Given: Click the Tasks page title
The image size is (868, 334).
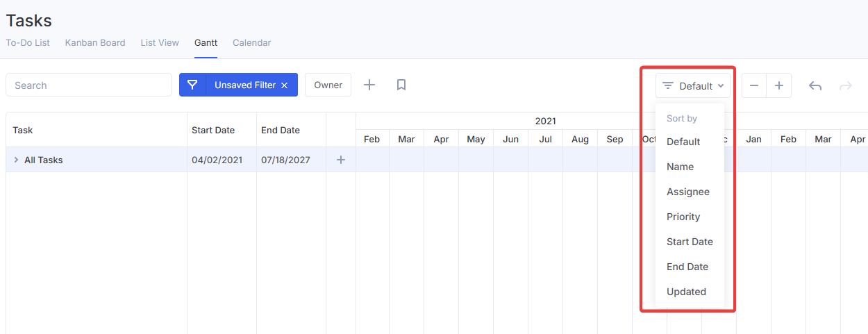Looking at the screenshot, I should click(29, 21).
